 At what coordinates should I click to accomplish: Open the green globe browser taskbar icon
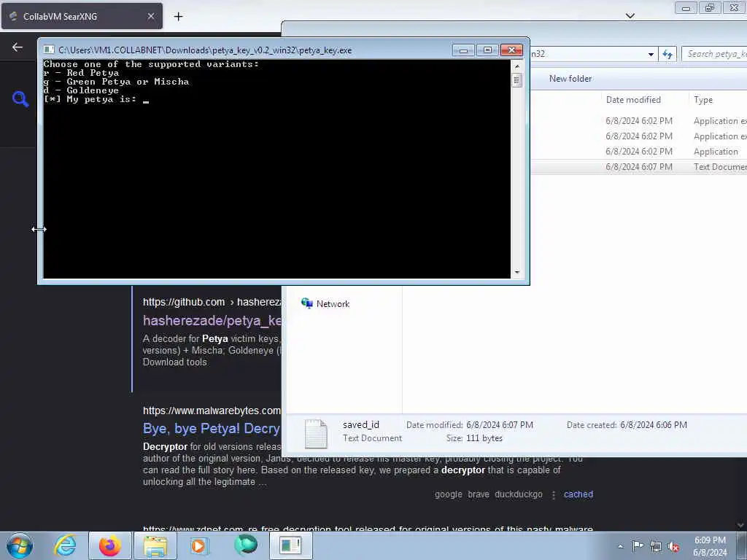click(246, 545)
